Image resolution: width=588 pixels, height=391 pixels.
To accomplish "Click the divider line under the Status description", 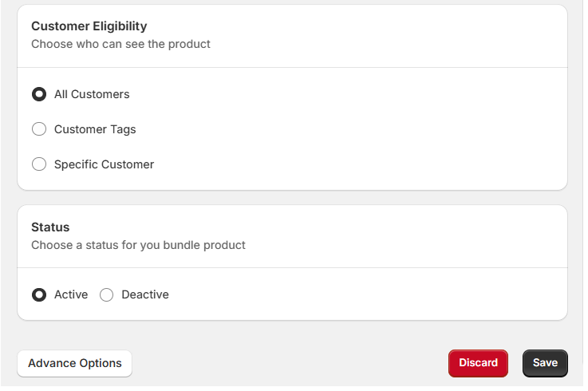I will coord(292,267).
